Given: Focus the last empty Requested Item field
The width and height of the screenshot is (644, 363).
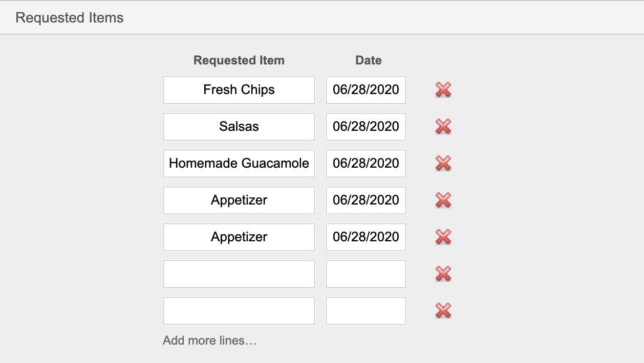Looking at the screenshot, I should [239, 311].
